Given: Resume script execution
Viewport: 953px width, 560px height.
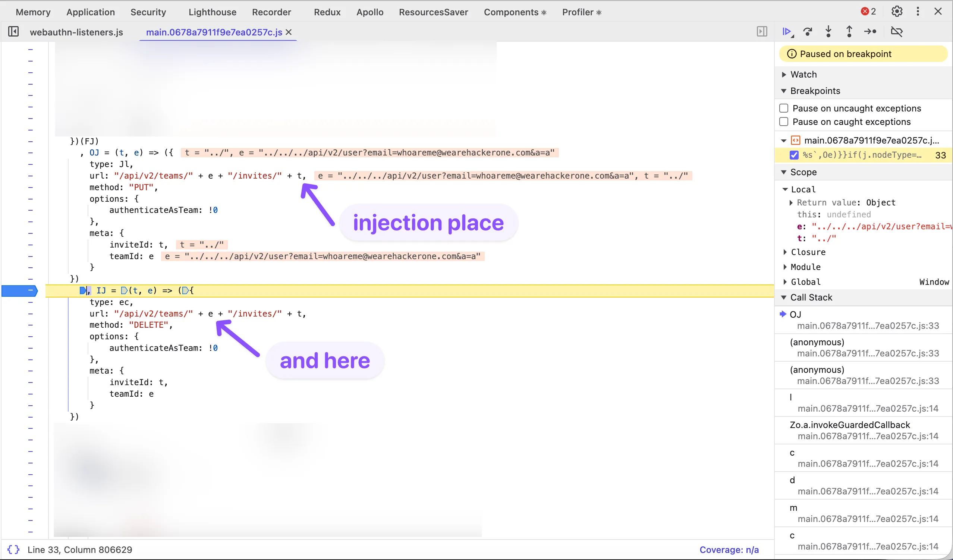Looking at the screenshot, I should click(x=787, y=32).
